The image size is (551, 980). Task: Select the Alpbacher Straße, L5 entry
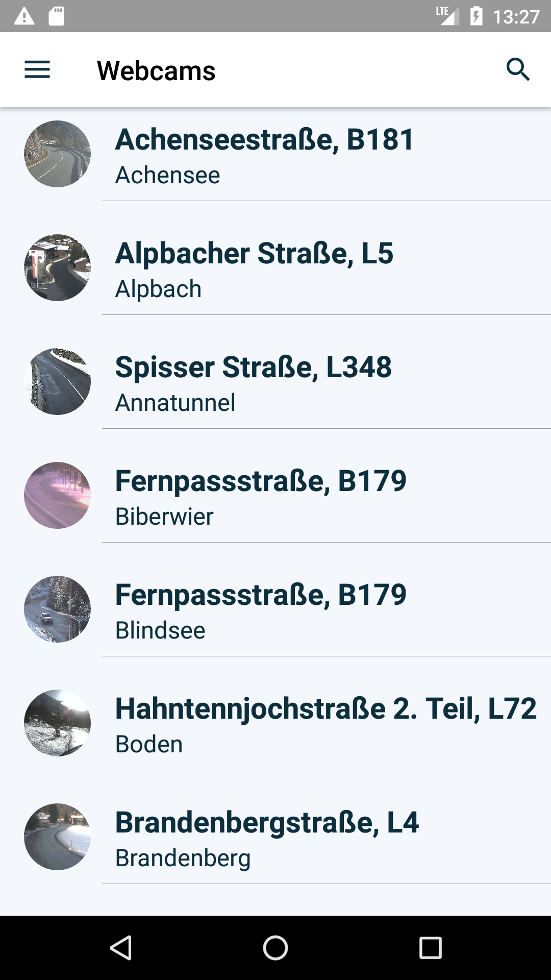point(275,268)
